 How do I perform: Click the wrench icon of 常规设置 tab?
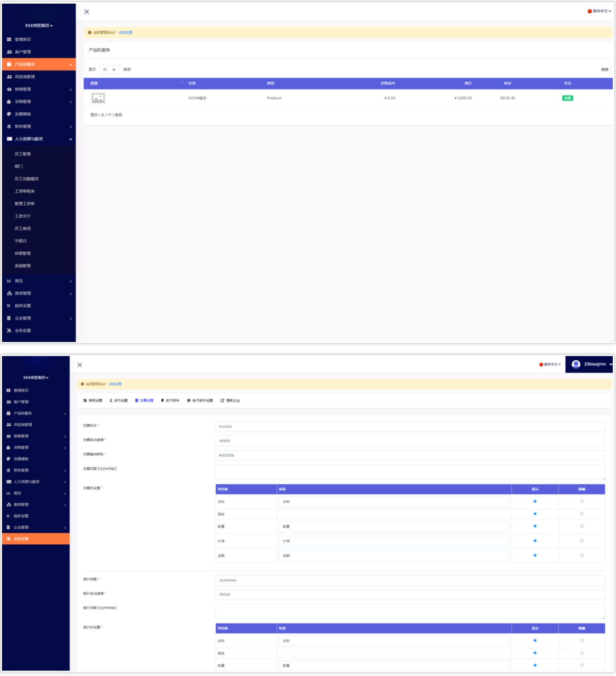[x=85, y=401]
